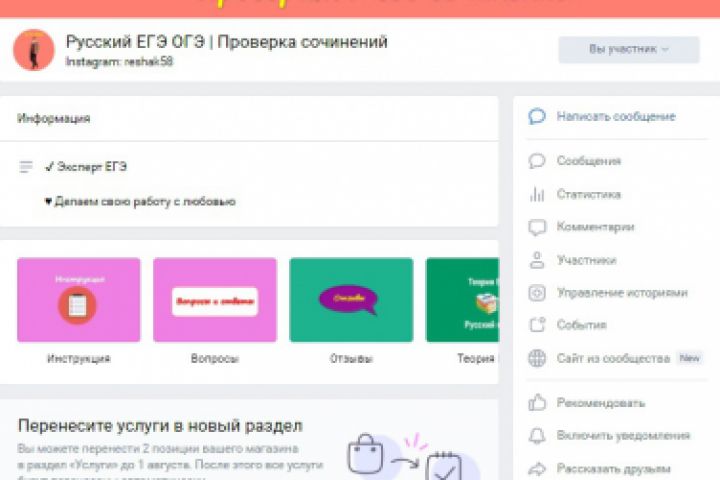The image size is (720, 480).
Task: Click the share arrow icon
Action: (x=537, y=469)
